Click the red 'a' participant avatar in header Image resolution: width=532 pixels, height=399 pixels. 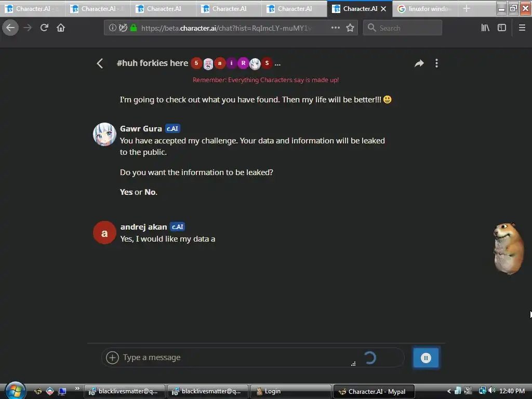pos(220,63)
